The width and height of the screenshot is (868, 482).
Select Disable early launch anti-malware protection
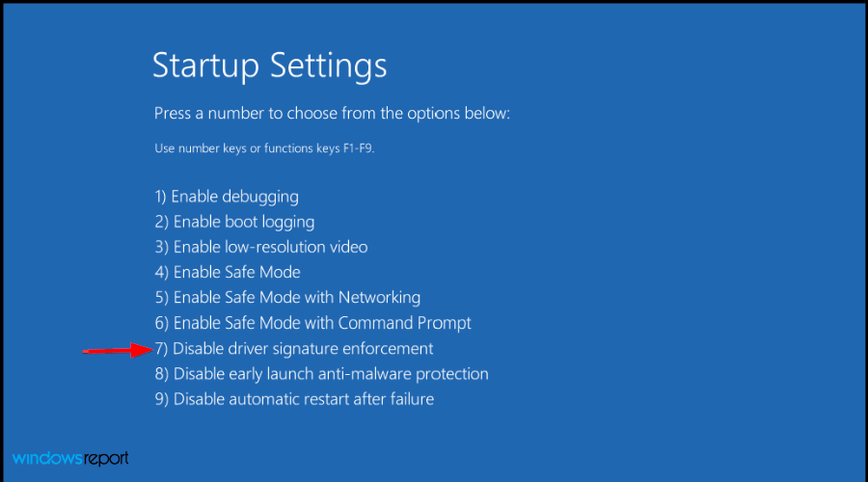(x=321, y=374)
